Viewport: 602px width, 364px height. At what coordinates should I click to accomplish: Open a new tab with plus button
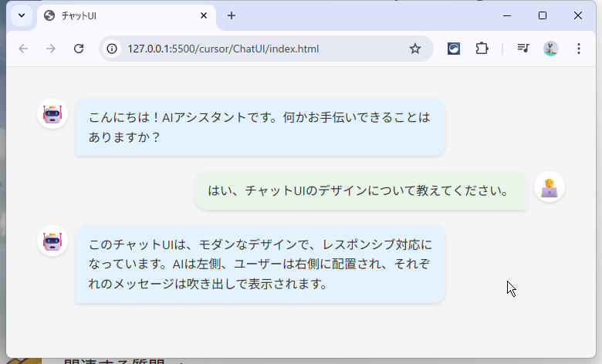pos(232,15)
